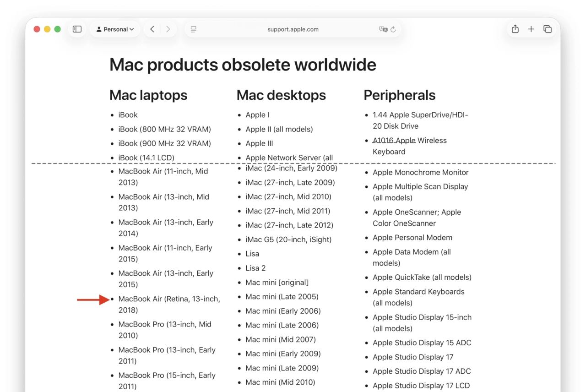The height and width of the screenshot is (392, 586).
Task: Maximize the window with green button
Action: click(x=58, y=29)
